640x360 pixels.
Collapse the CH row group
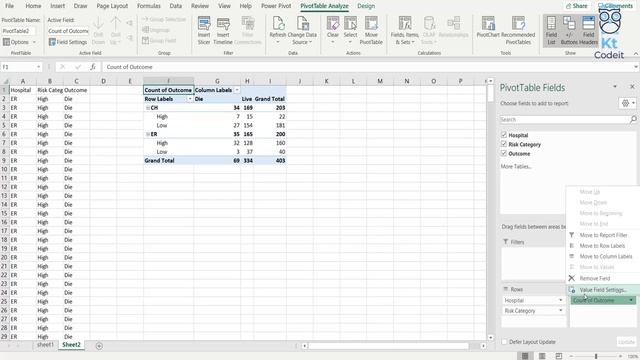coord(148,108)
